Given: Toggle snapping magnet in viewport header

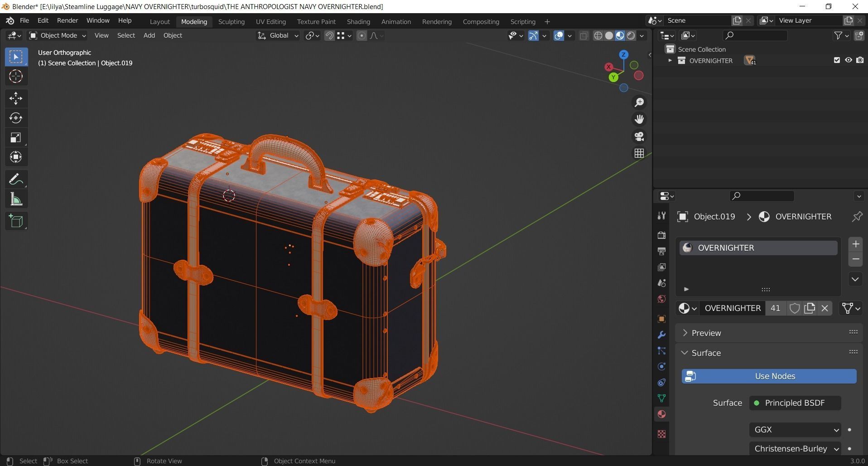Looking at the screenshot, I should coord(329,35).
